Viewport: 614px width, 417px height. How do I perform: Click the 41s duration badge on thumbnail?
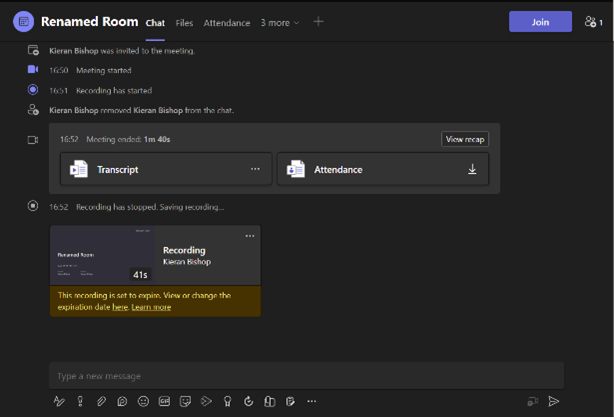pyautogui.click(x=140, y=275)
